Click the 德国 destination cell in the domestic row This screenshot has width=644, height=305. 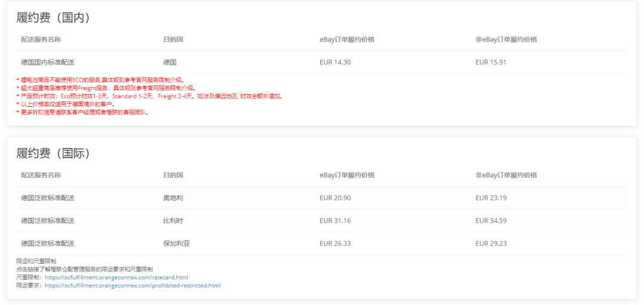pyautogui.click(x=169, y=63)
